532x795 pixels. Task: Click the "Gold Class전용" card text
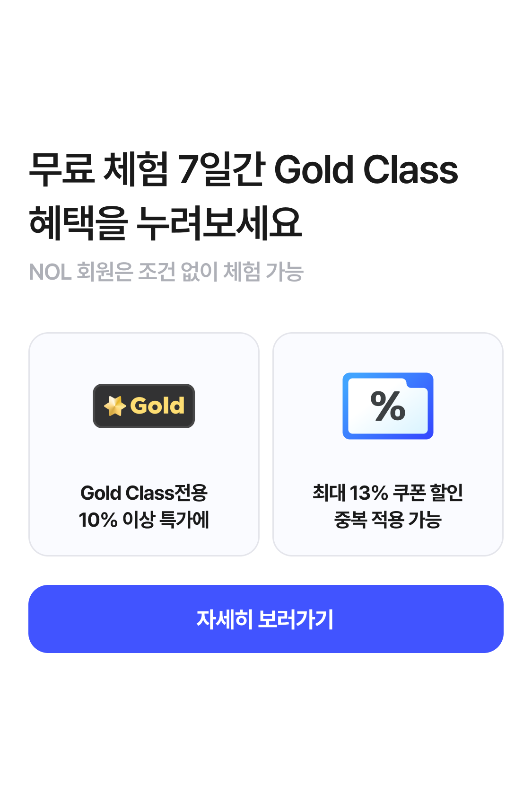144,493
